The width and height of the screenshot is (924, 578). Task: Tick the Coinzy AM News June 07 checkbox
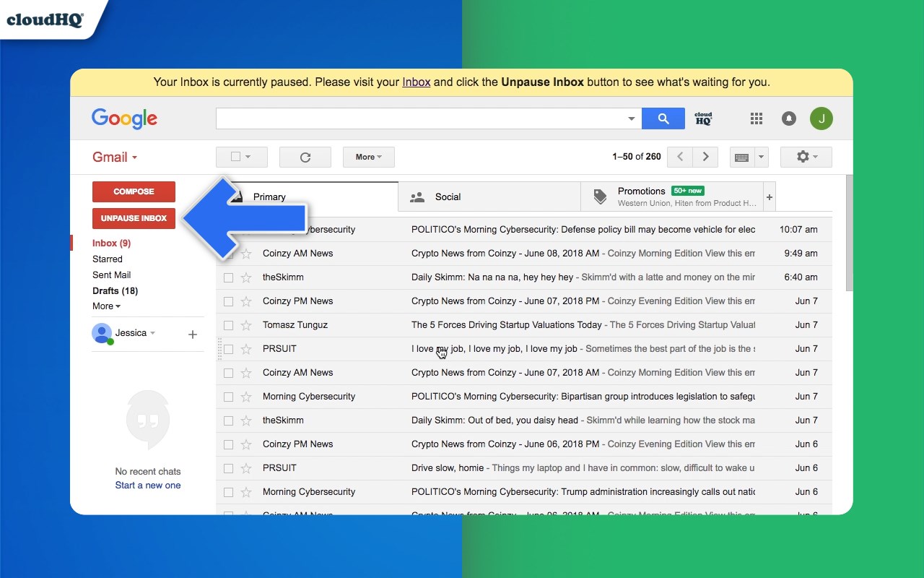tap(228, 373)
